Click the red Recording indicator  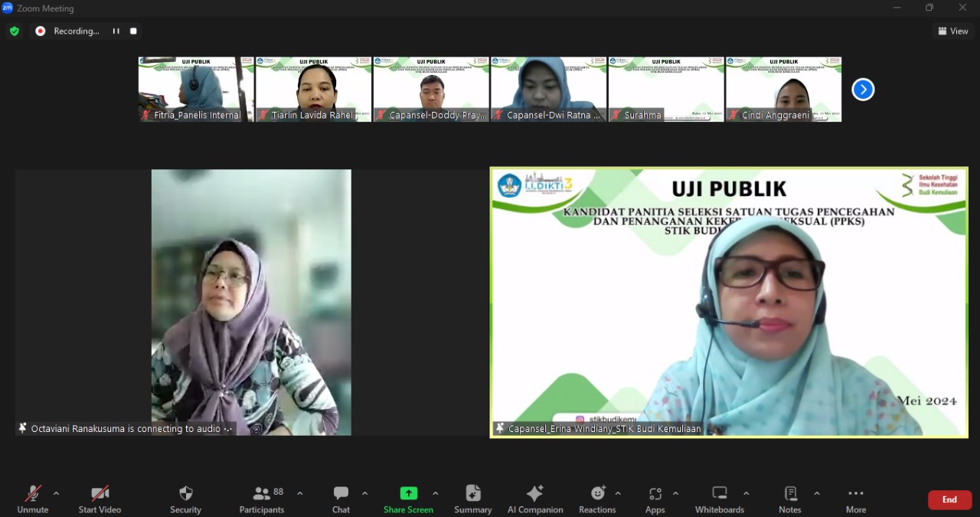(x=41, y=31)
